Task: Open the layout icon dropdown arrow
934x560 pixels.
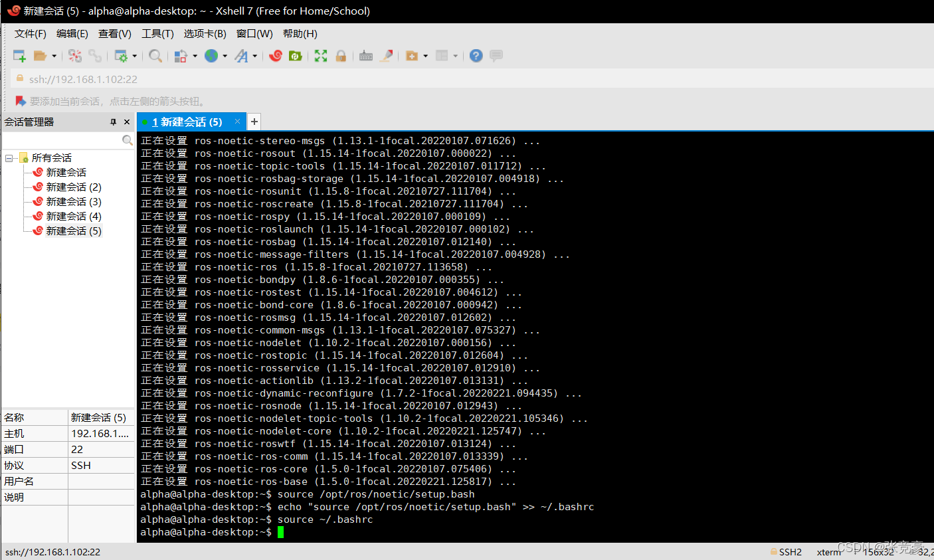Action: tap(456, 56)
